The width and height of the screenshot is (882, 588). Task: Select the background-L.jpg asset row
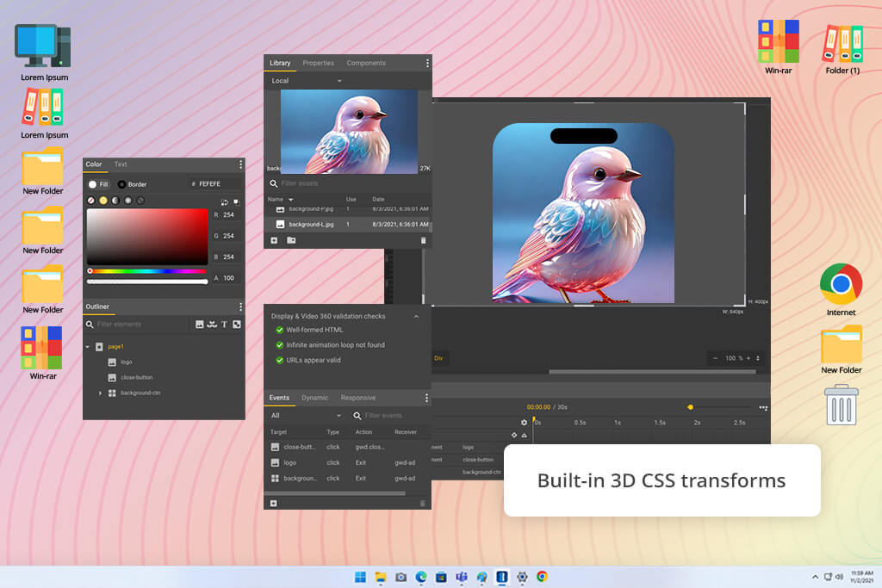348,225
